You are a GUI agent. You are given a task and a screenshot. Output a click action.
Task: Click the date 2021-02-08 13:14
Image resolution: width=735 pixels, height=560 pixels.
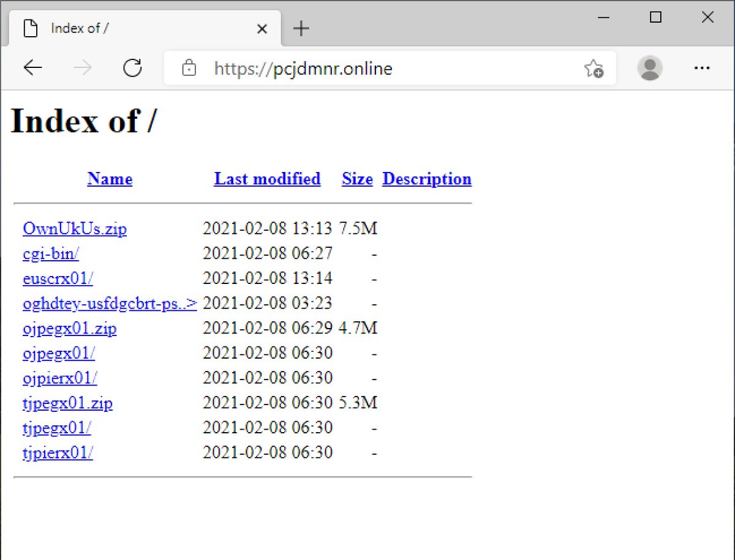coord(268,278)
